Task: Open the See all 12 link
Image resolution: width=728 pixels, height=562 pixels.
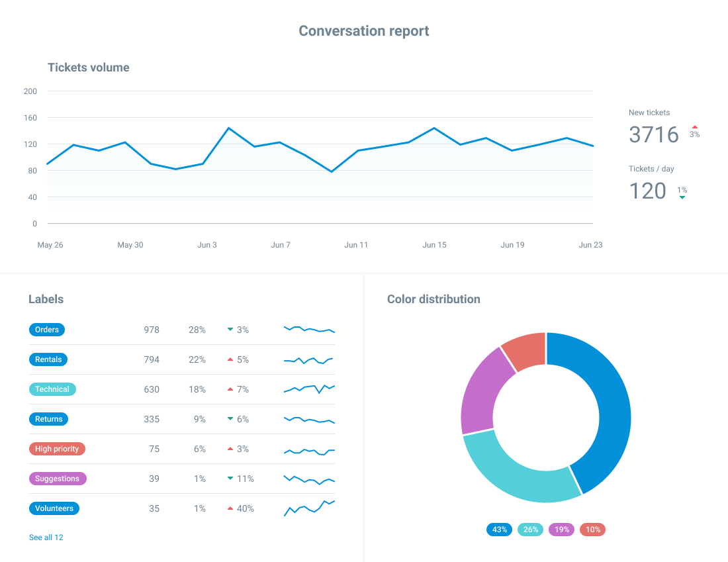Action: tap(46, 538)
